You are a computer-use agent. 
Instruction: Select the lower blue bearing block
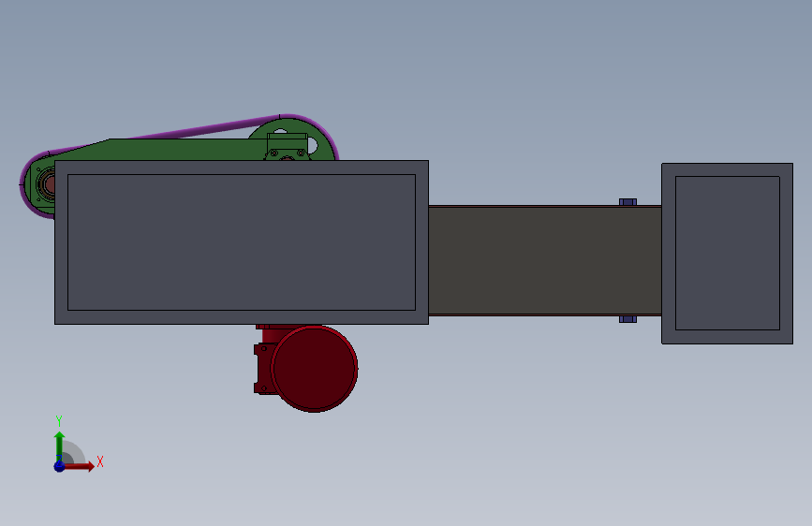627,319
